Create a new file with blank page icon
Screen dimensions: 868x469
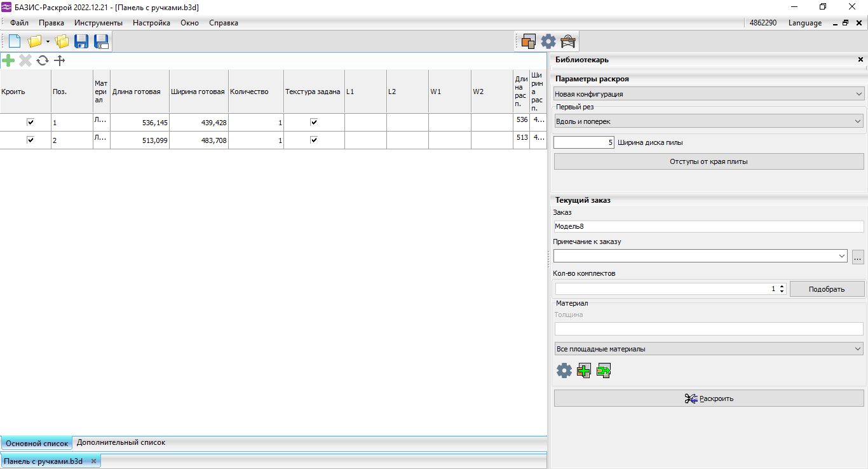[x=14, y=41]
